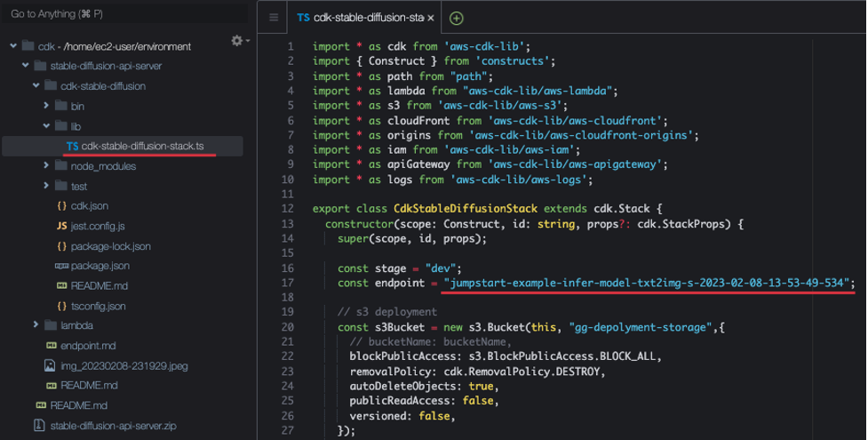Click the TypeScript icon of cdk-stable-diffusion-stack.ts
868x440 pixels.
pyautogui.click(x=71, y=146)
